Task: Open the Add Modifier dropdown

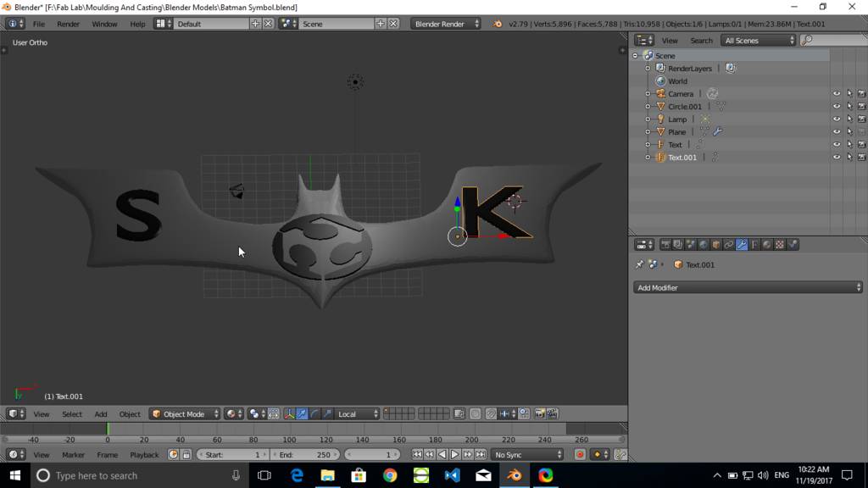Action: pyautogui.click(x=748, y=288)
